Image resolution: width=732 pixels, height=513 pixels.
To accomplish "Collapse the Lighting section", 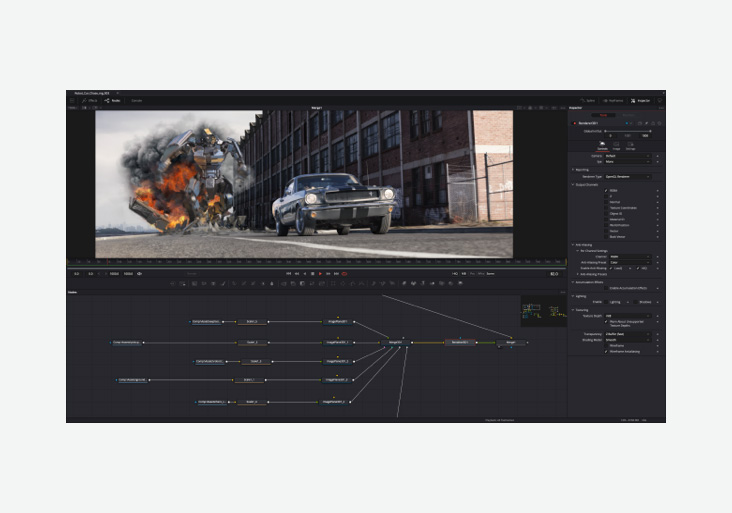I will pyautogui.click(x=572, y=296).
